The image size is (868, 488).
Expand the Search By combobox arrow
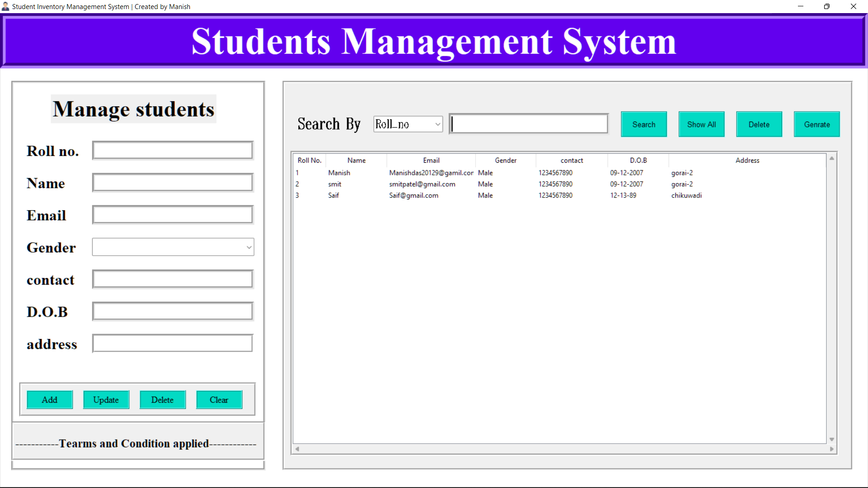tap(437, 124)
